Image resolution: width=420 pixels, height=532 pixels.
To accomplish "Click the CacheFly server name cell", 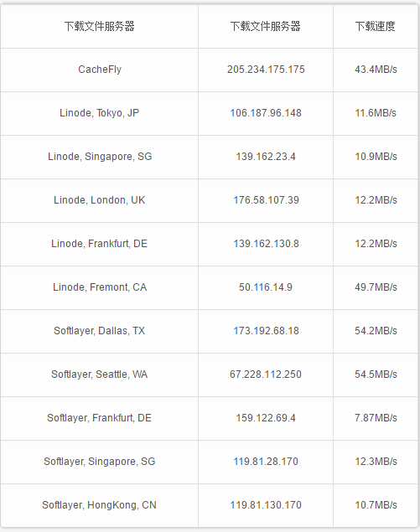I will click(x=100, y=70).
